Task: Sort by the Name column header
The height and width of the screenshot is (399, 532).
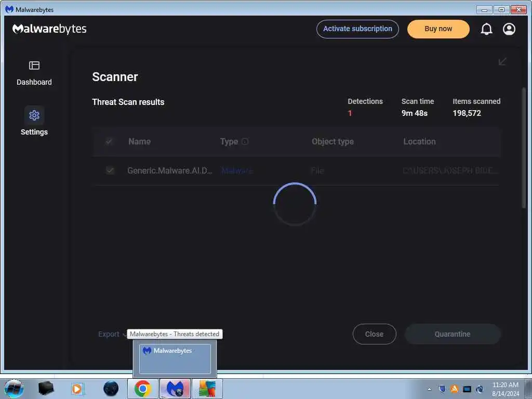Action: tap(139, 141)
